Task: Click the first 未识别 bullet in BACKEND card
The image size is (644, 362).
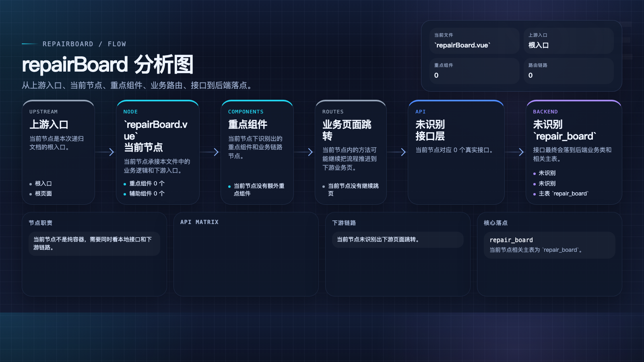Action: coord(547,173)
